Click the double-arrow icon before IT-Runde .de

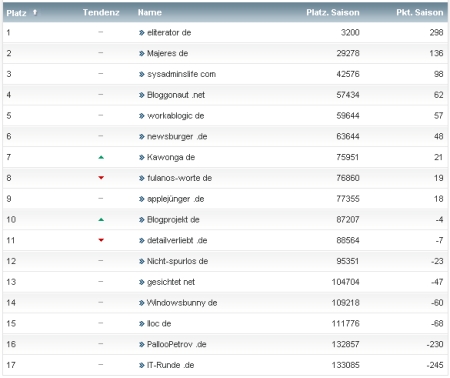pos(142,365)
